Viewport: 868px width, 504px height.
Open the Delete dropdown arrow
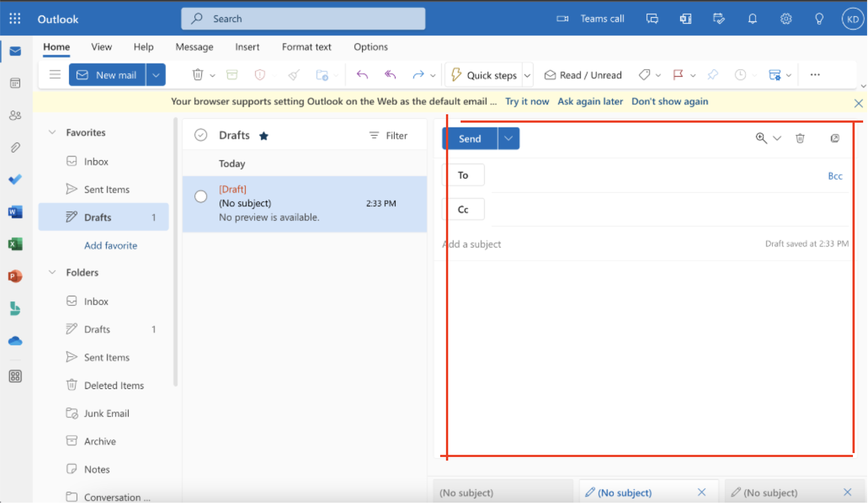pos(212,75)
